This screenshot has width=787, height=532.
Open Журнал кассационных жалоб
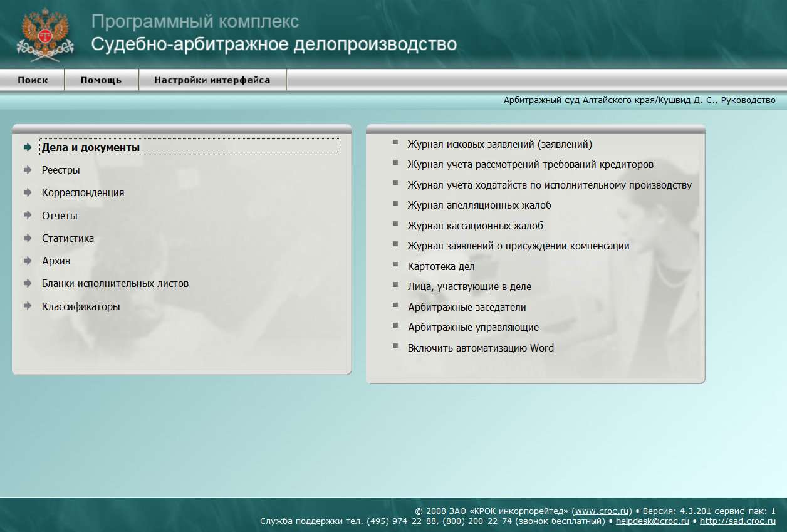(x=475, y=226)
